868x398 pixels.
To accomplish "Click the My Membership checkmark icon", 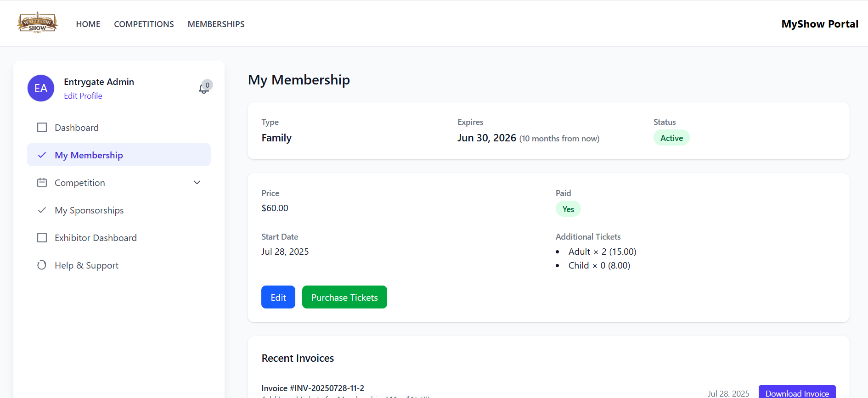I will coord(42,155).
